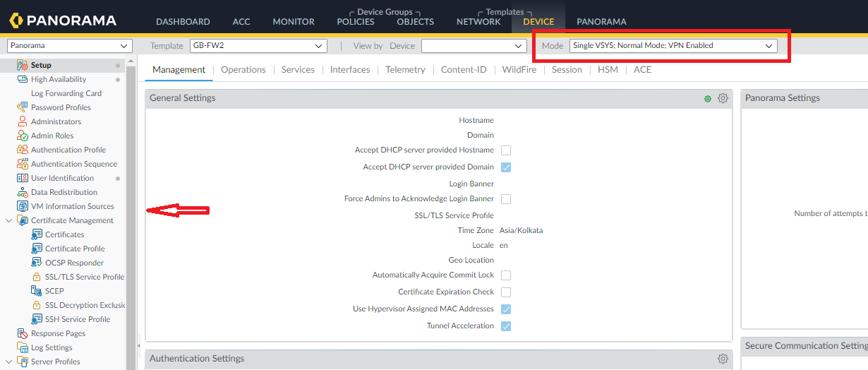Screen dimensions: 868x370
Task: Open the Operations tab
Action: (x=243, y=70)
